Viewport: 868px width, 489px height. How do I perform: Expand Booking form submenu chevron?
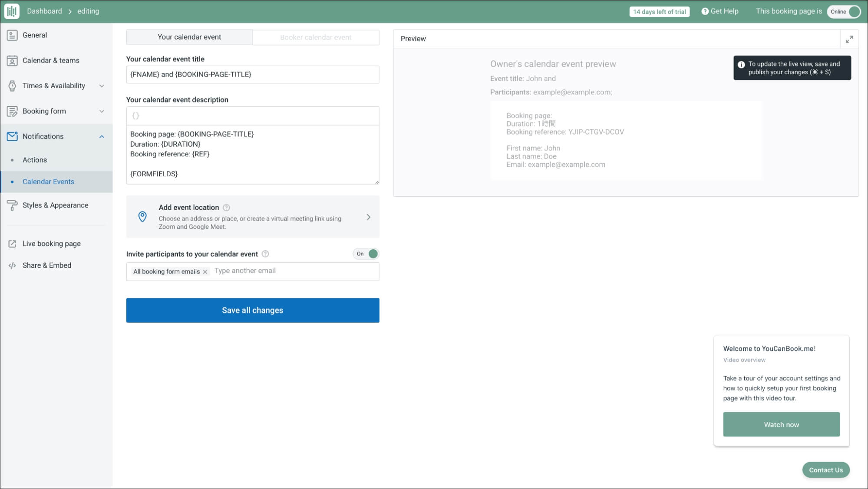(102, 111)
